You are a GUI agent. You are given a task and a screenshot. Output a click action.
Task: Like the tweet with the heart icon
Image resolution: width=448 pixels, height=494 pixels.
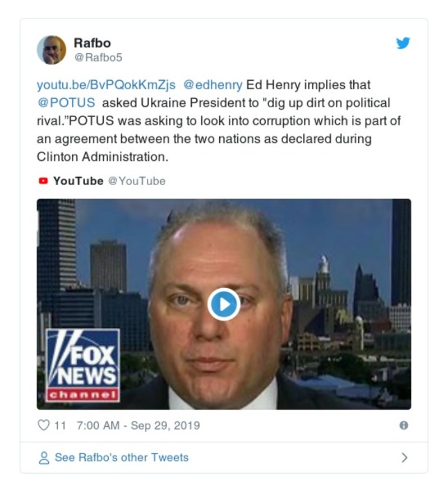click(44, 425)
